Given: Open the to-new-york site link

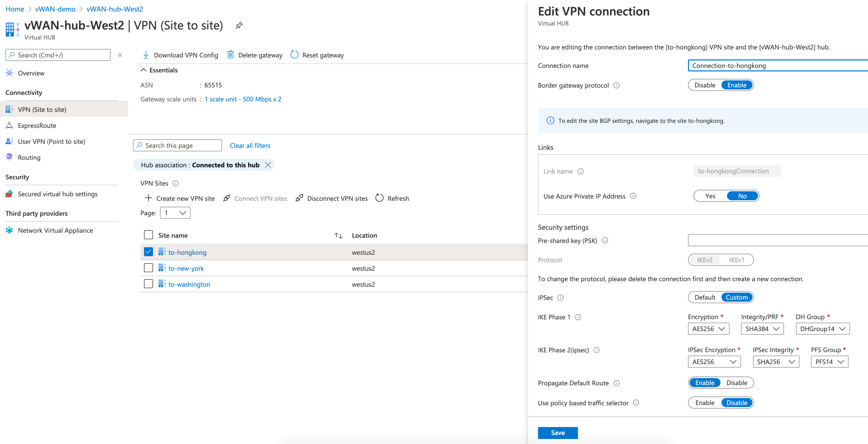Looking at the screenshot, I should pos(186,268).
